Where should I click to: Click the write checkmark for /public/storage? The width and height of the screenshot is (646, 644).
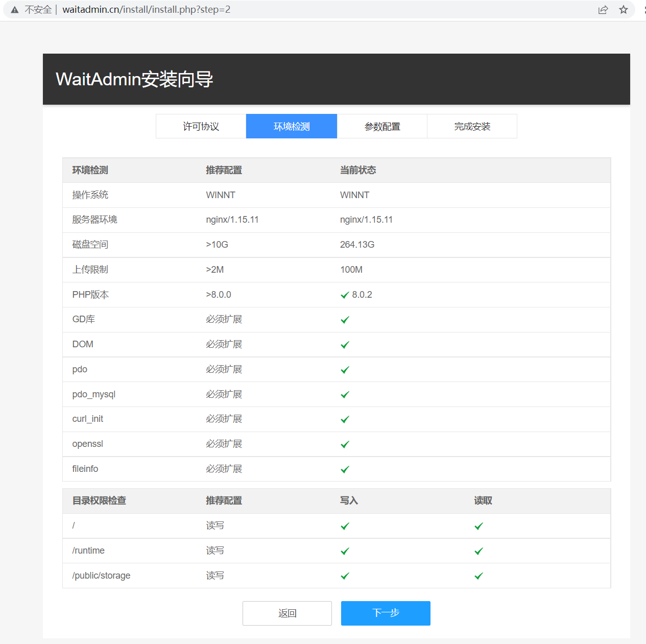coord(345,576)
